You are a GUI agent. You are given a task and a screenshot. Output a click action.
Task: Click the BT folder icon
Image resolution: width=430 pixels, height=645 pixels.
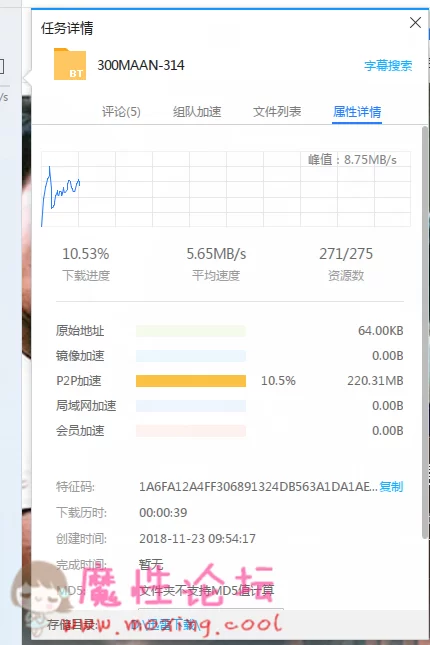70,64
